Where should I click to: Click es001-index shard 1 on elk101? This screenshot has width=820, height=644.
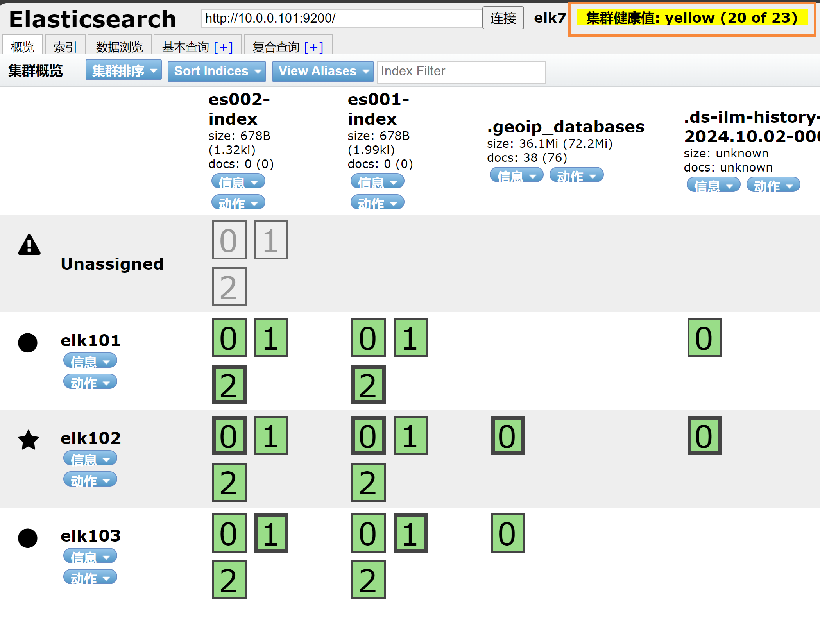410,338
